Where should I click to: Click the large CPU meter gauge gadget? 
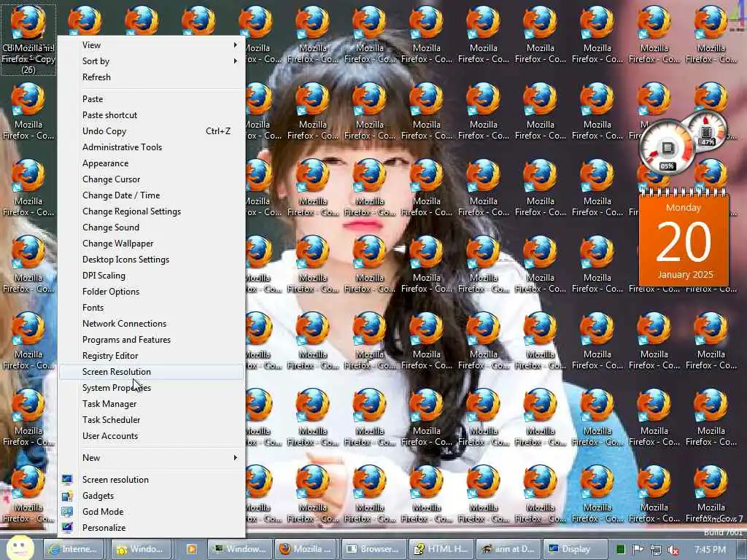[x=667, y=149]
